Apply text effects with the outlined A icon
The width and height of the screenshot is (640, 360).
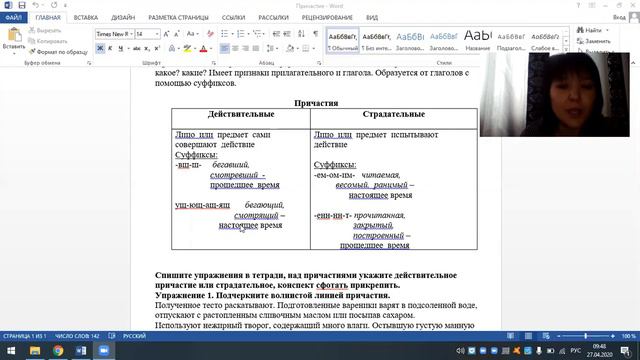171,49
